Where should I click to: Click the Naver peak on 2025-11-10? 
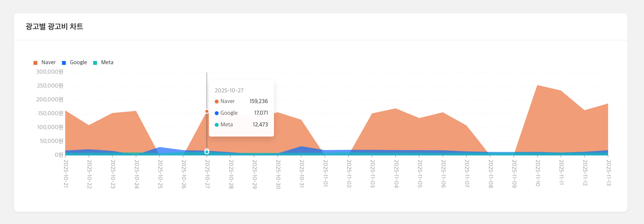[x=537, y=85]
